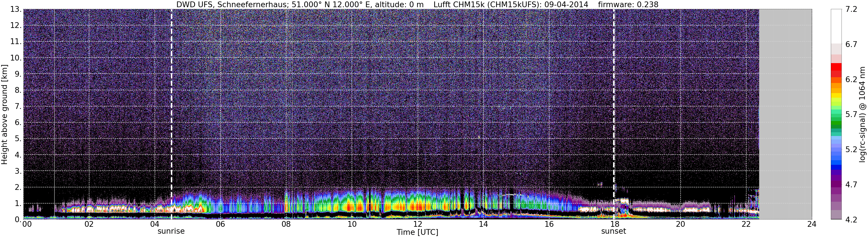Click the time axis tick label 22
Viewport: 868px width, 238px height.
746,224
